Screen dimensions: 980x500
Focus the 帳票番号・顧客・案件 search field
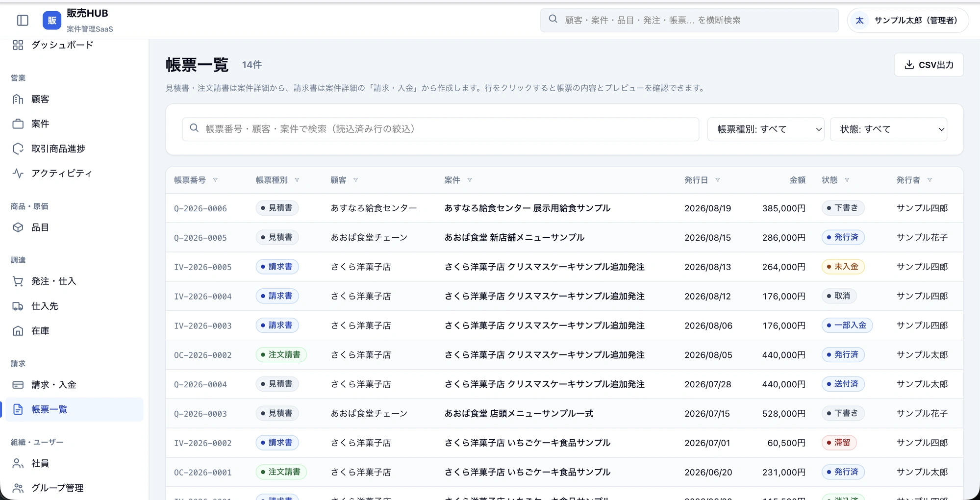tap(440, 129)
